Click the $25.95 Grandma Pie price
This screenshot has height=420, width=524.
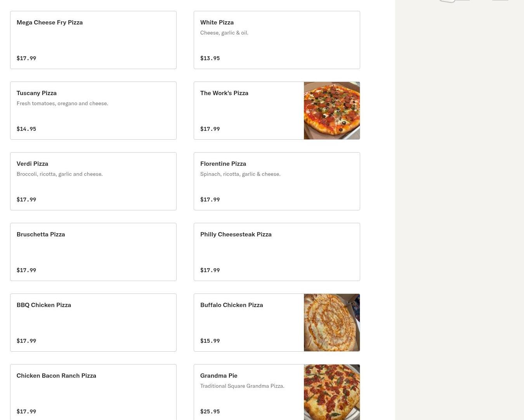pyautogui.click(x=210, y=411)
